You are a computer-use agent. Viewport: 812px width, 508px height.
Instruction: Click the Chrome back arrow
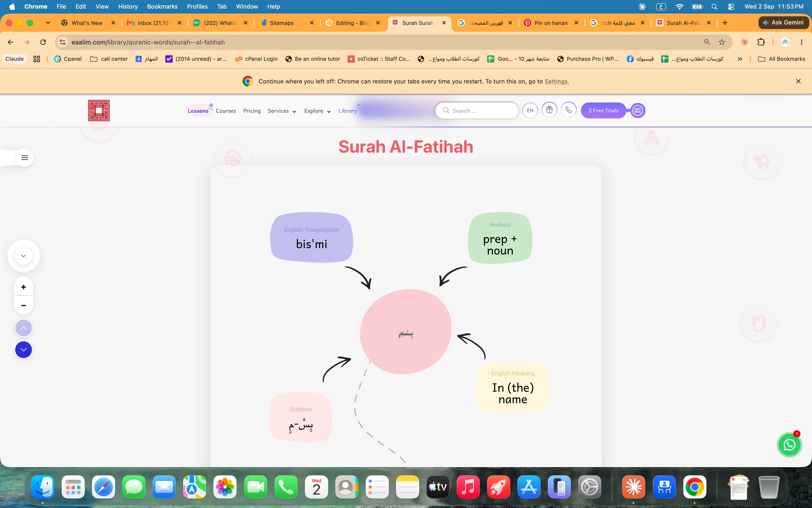coord(10,42)
